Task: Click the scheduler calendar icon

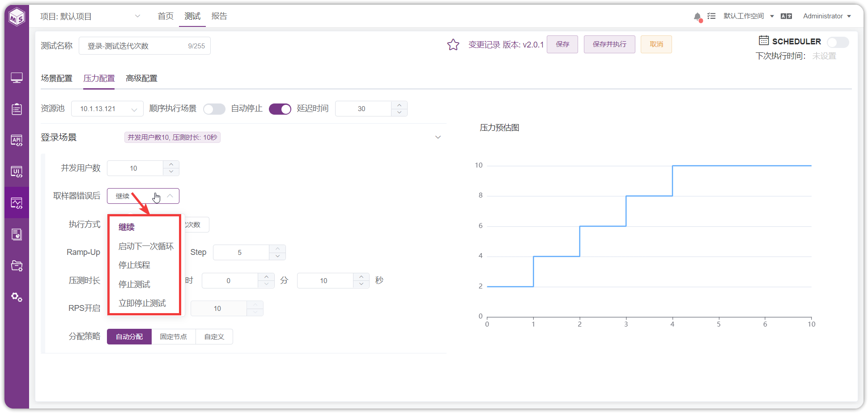Action: pyautogui.click(x=764, y=41)
